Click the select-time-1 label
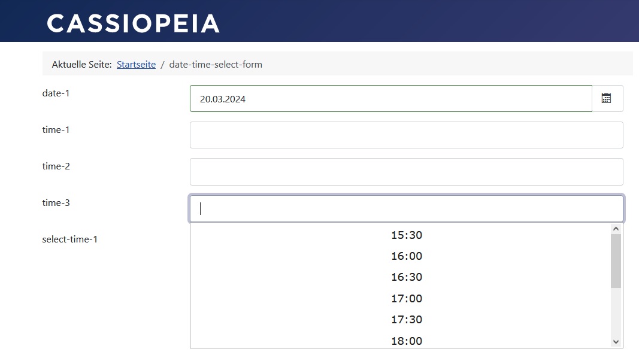The height and width of the screenshot is (364, 639). click(x=69, y=239)
